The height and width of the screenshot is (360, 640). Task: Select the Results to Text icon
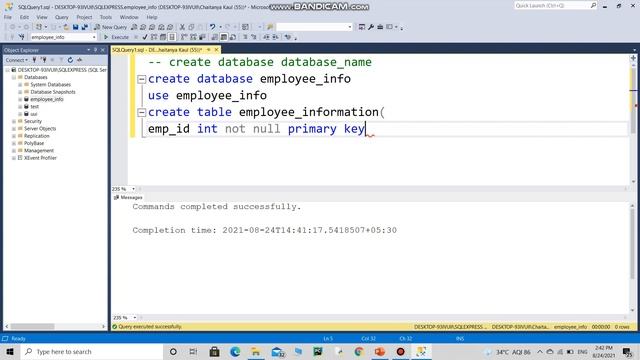point(214,37)
